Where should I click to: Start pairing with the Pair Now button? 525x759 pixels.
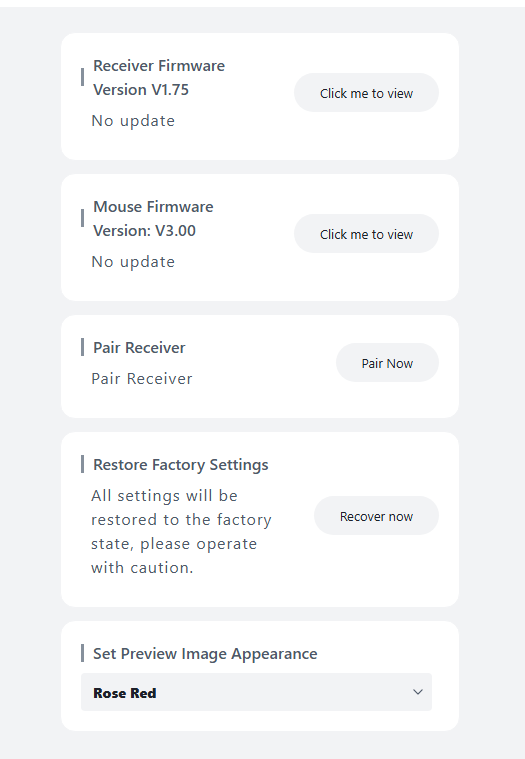[387, 363]
